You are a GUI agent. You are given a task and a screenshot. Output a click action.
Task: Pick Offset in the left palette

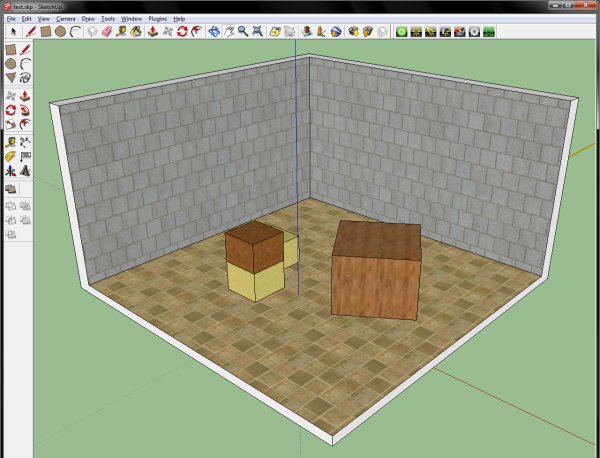(x=25, y=124)
